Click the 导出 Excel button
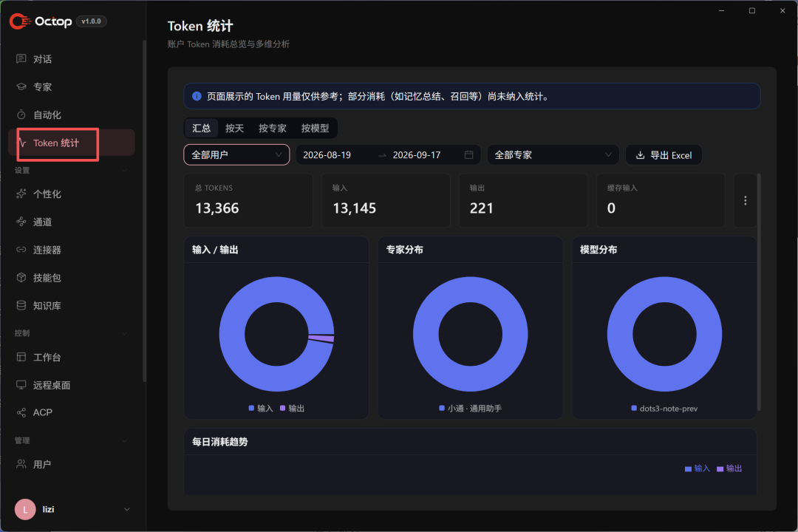The image size is (798, 532). (664, 154)
